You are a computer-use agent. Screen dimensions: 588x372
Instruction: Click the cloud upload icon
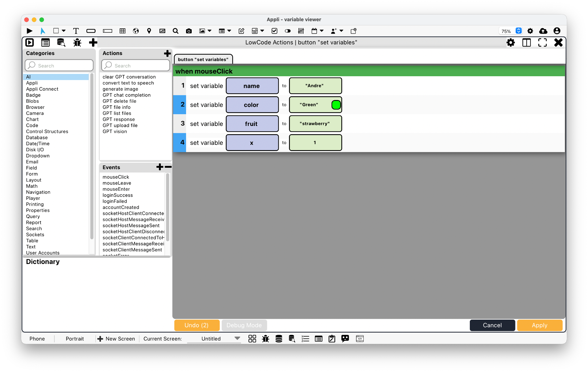543,31
